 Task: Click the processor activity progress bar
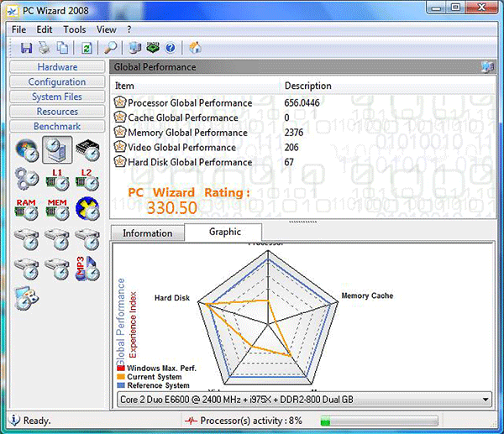click(x=380, y=421)
